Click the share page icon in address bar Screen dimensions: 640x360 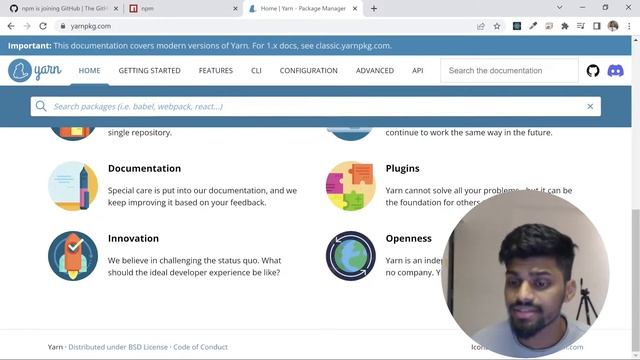[x=481, y=26]
